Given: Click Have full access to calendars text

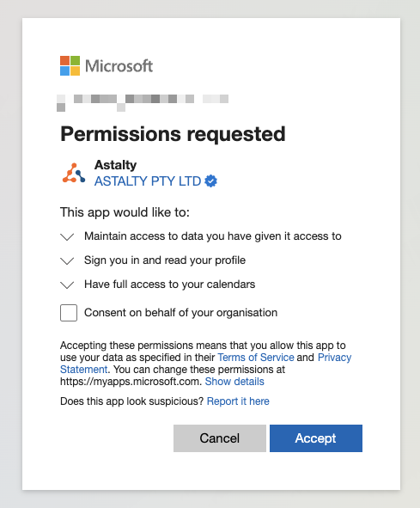Looking at the screenshot, I should 170,285.
